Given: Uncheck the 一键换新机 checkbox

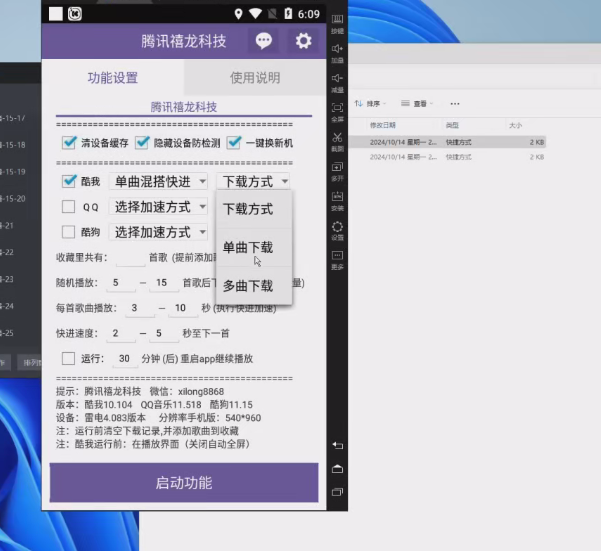Looking at the screenshot, I should pyautogui.click(x=234, y=143).
